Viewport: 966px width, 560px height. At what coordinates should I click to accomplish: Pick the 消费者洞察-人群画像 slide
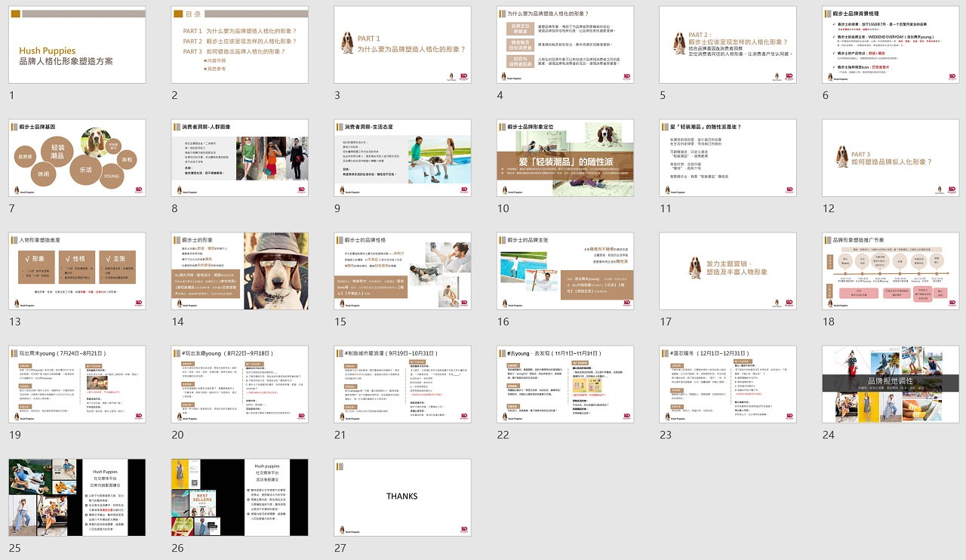[240, 158]
